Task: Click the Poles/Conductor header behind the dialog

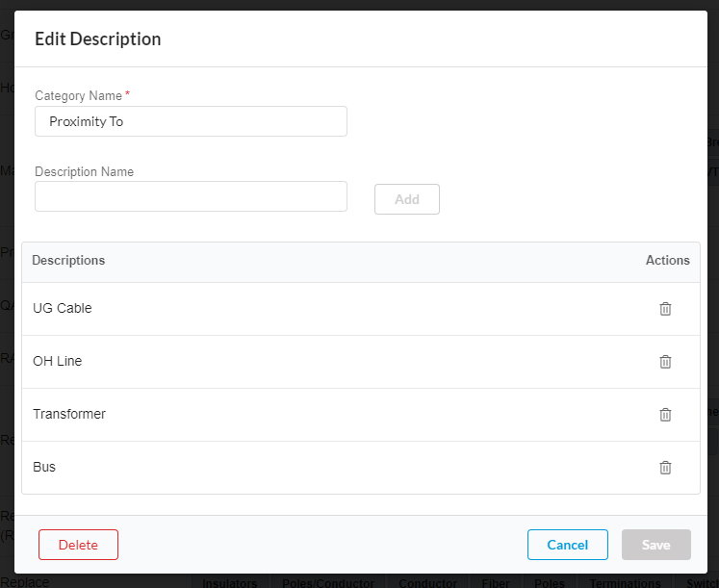Action: [x=328, y=583]
